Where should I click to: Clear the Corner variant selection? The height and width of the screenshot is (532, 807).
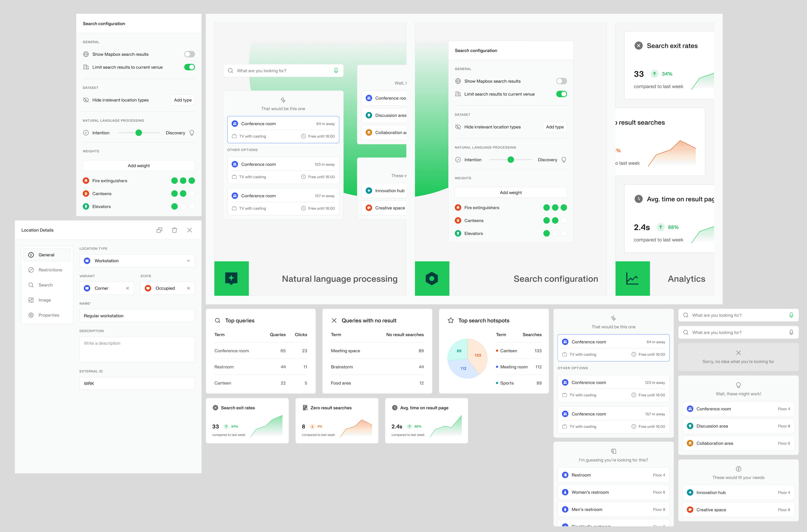pos(128,288)
